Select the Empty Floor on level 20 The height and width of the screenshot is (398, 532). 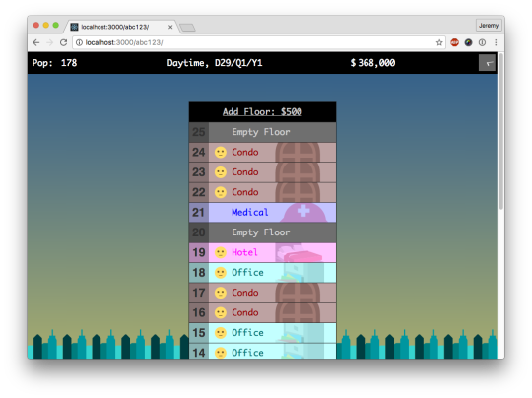[263, 232]
